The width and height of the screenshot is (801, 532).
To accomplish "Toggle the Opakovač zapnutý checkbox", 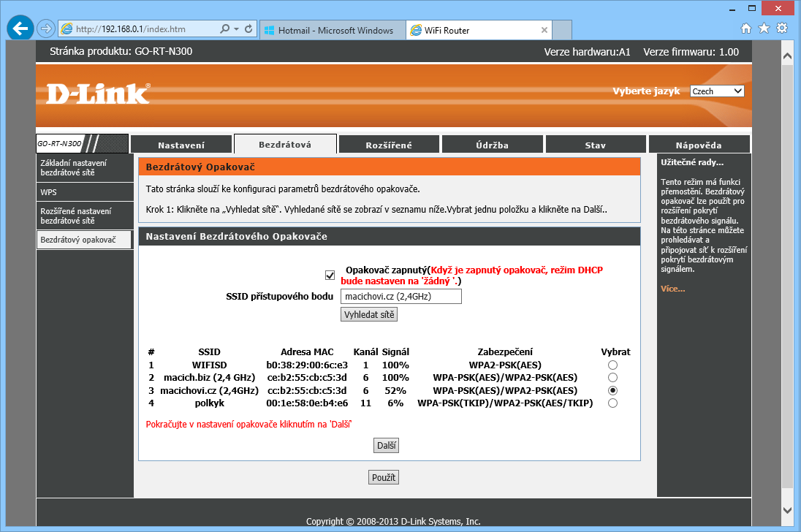I will pos(330,275).
